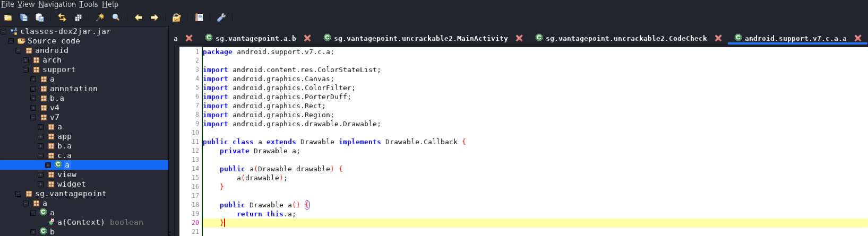Screen dimensions: 868x236
Task: Go back with the left arrow icon
Action: tap(139, 18)
